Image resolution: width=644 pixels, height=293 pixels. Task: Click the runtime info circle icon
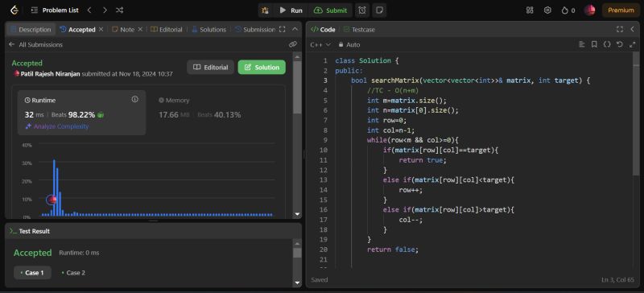[x=134, y=100]
